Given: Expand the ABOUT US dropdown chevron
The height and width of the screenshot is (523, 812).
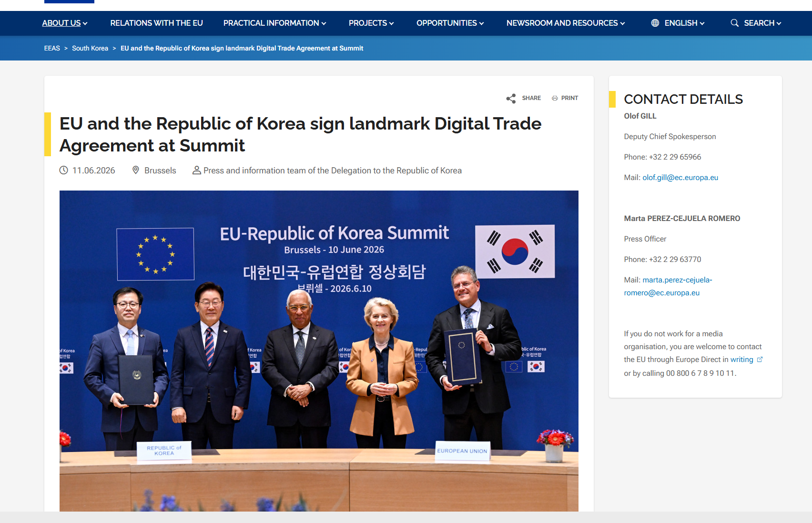Looking at the screenshot, I should click(85, 23).
